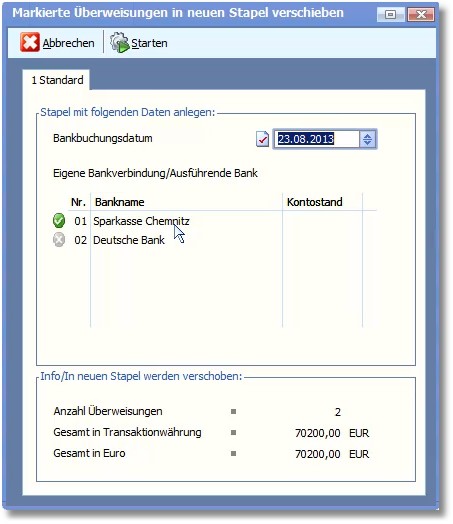Click into the date field 23.08.2013

tap(317, 139)
